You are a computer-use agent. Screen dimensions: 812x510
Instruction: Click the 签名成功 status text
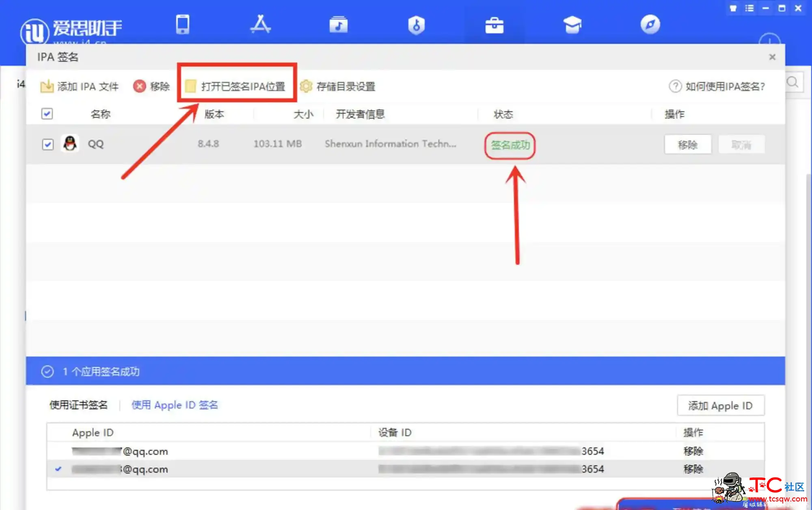click(x=510, y=145)
